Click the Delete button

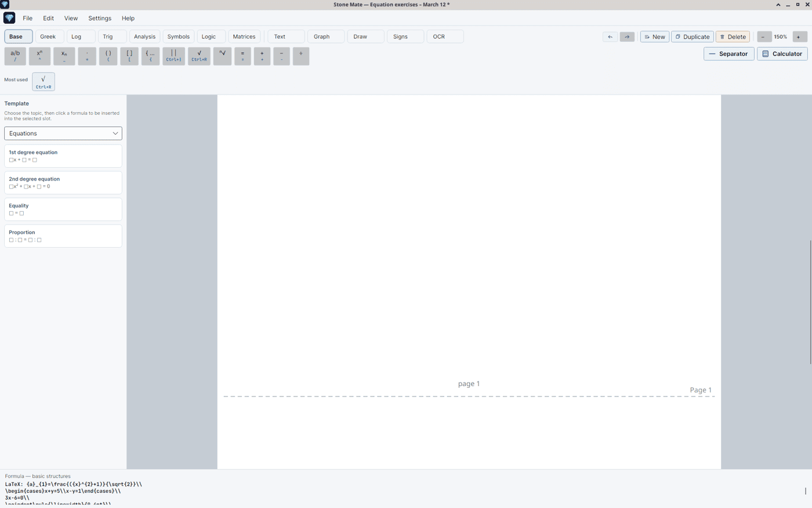(733, 37)
